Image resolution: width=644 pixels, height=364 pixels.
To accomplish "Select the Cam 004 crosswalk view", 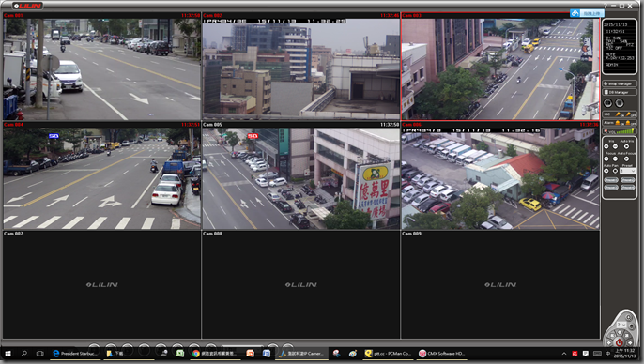I will coord(101,178).
